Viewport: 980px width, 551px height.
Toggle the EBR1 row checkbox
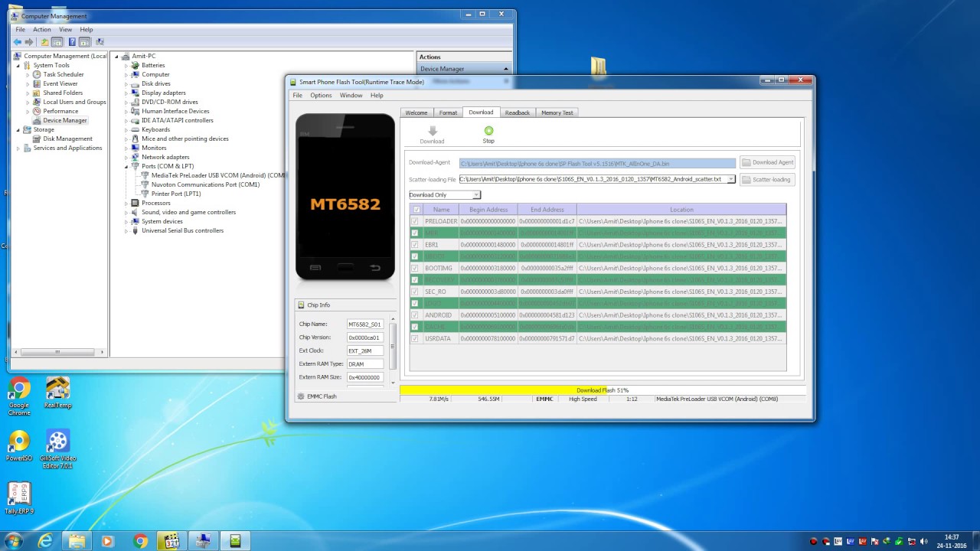tap(415, 245)
